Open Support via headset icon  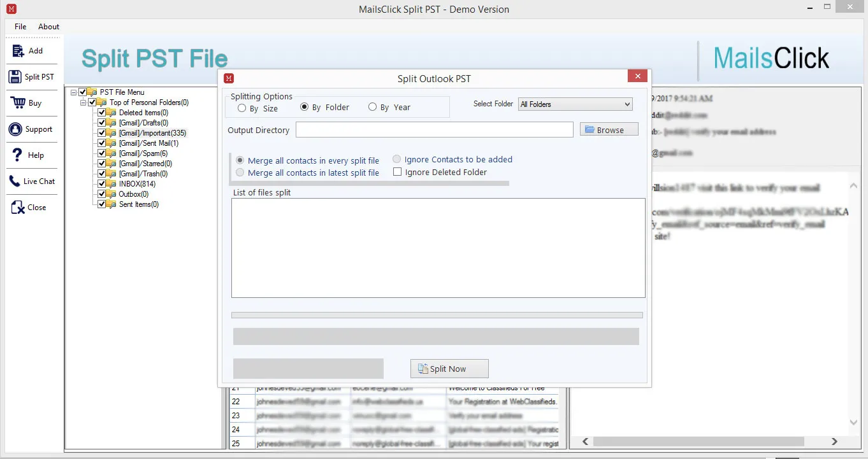(x=15, y=129)
